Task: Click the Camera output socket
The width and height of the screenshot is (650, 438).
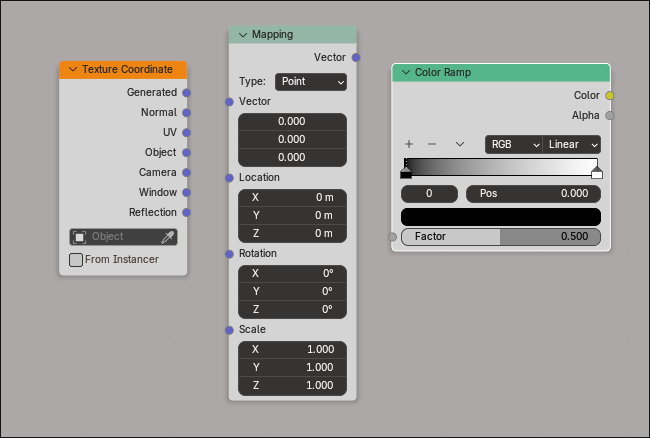Action: (x=187, y=172)
